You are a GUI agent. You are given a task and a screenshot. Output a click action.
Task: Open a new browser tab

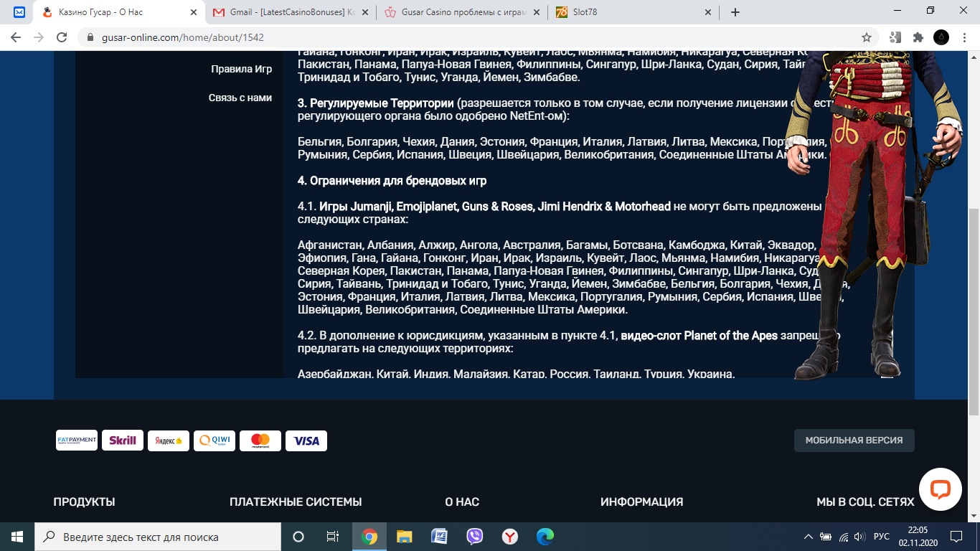coord(735,12)
